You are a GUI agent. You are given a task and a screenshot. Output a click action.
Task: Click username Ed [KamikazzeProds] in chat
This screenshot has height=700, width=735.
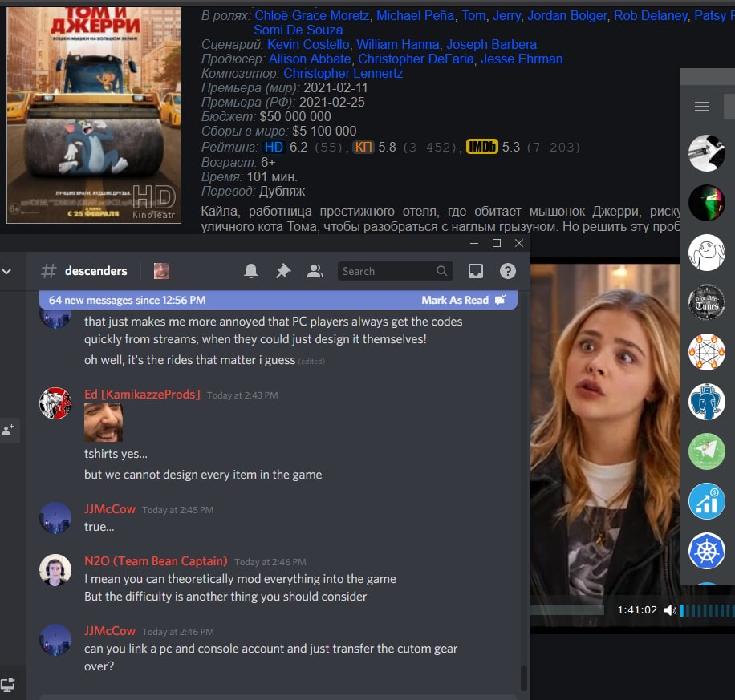click(142, 395)
